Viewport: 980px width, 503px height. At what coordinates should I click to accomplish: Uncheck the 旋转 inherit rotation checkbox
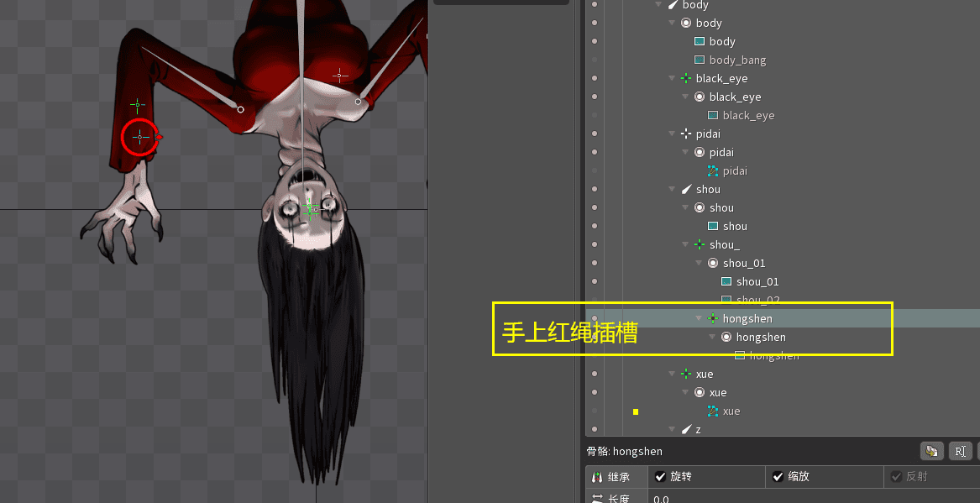click(x=660, y=477)
